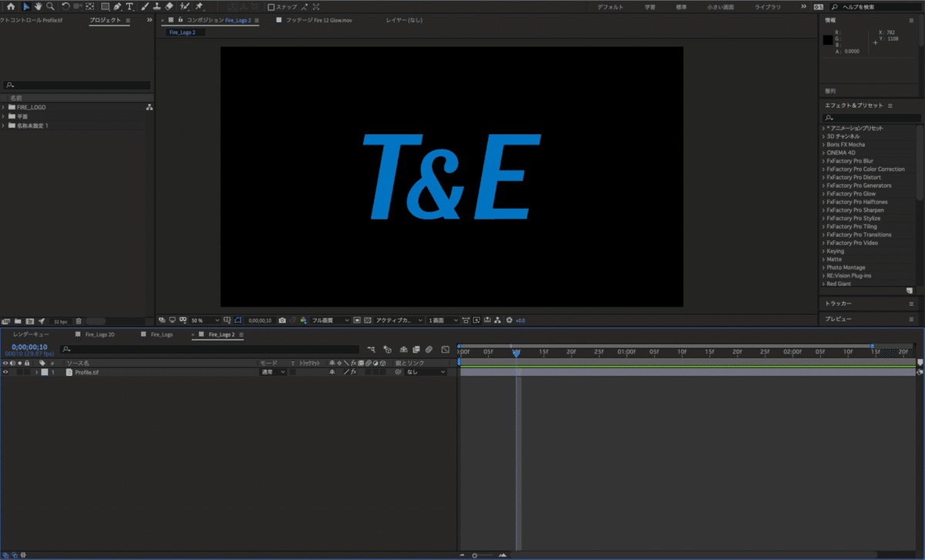Toggle frame blending switch in timeline

point(415,349)
